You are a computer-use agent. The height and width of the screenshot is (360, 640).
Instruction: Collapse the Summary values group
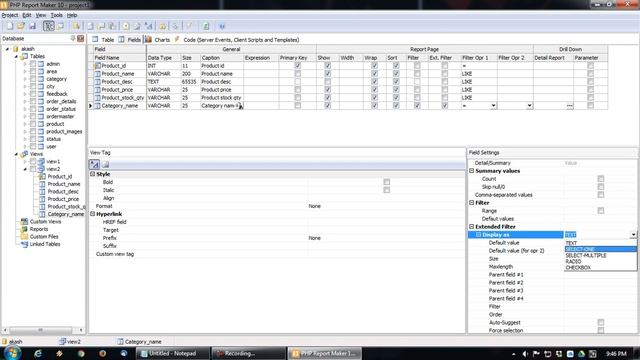click(x=472, y=171)
